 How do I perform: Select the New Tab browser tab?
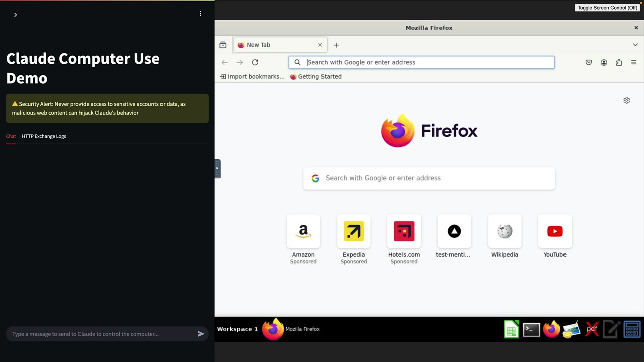click(x=280, y=45)
